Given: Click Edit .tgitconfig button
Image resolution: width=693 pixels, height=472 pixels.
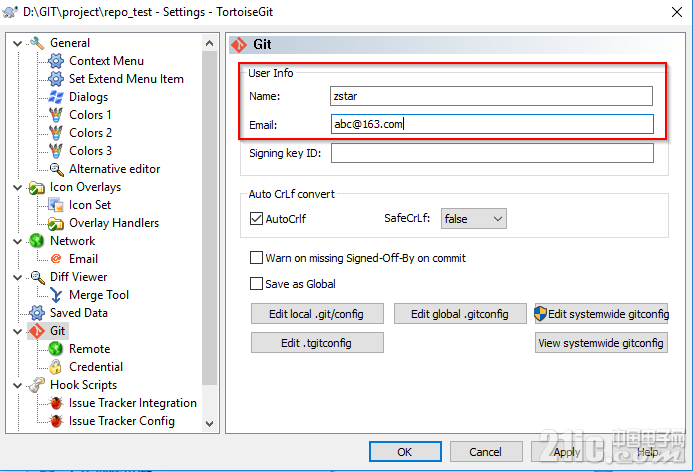Looking at the screenshot, I should tap(317, 343).
